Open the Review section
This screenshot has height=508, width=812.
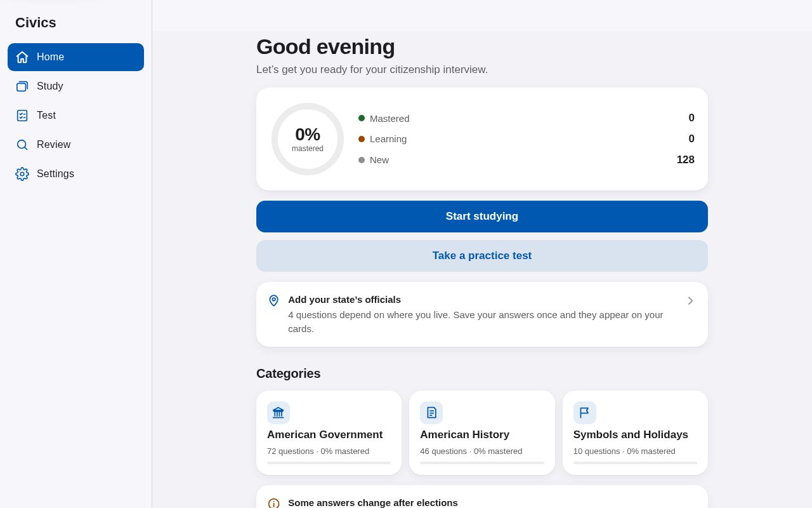75,145
